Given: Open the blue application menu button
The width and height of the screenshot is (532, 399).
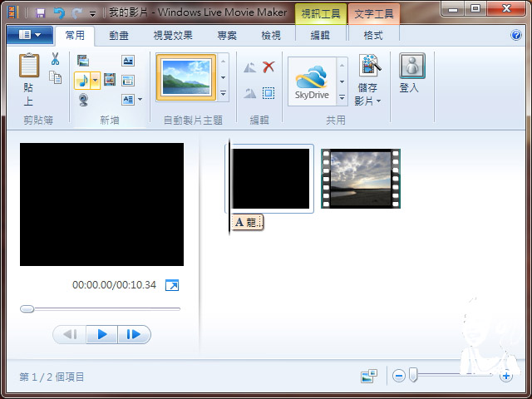Looking at the screenshot, I should [30, 35].
